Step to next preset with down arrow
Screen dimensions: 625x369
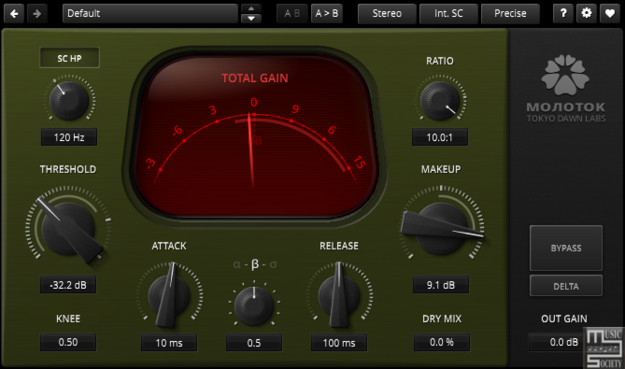click(x=251, y=18)
